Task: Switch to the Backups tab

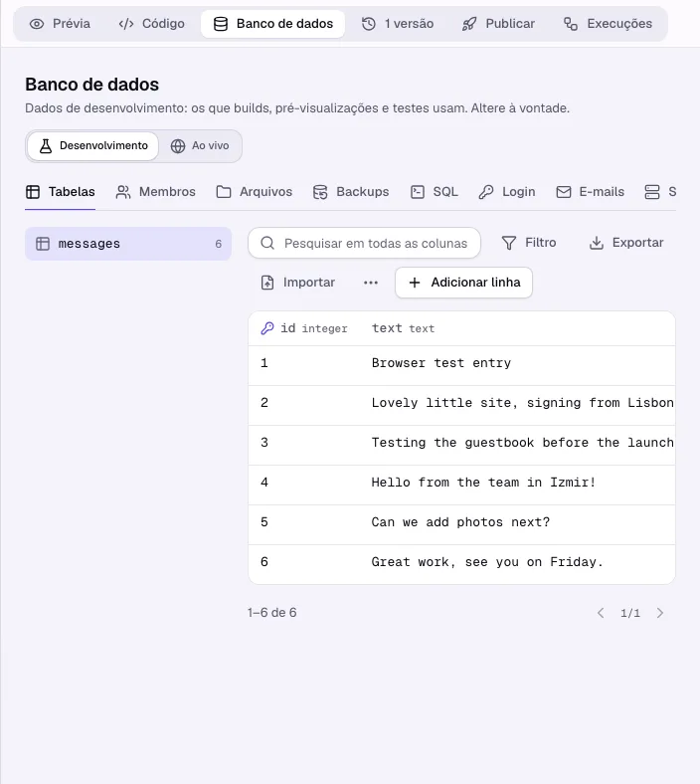Action: point(351,192)
